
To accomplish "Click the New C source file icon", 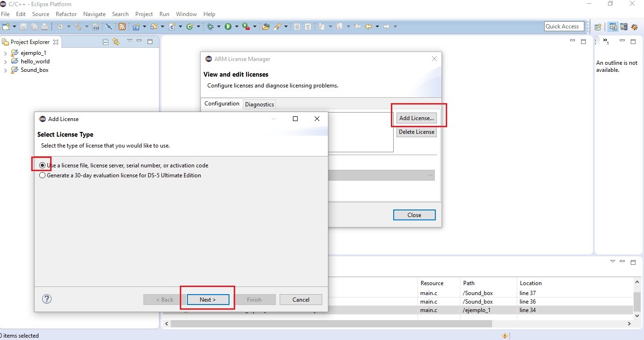I will 172,26.
